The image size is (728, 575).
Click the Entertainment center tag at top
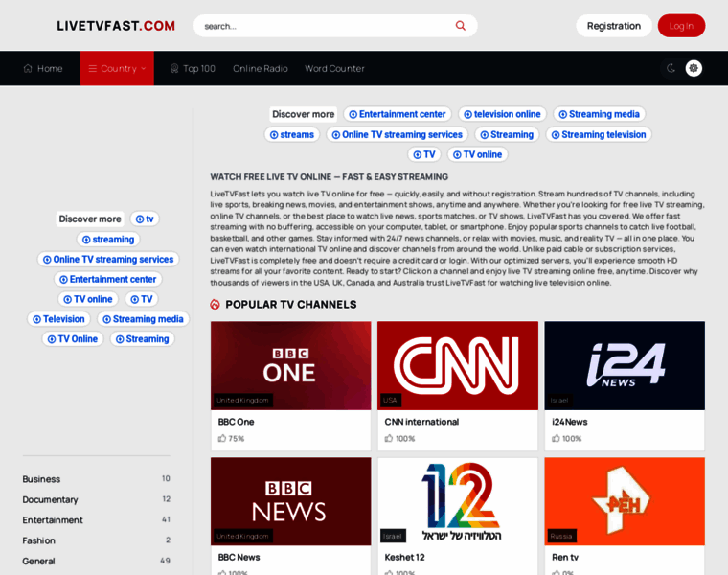(x=397, y=114)
